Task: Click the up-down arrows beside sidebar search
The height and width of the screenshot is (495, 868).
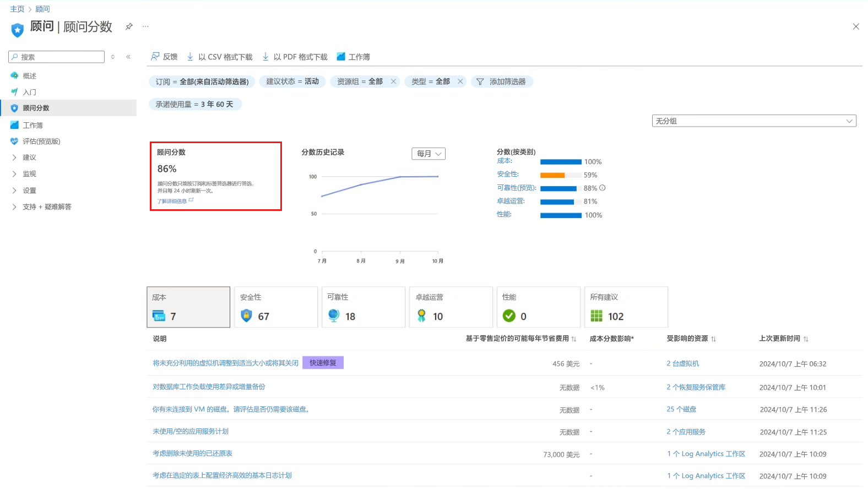Action: 113,57
